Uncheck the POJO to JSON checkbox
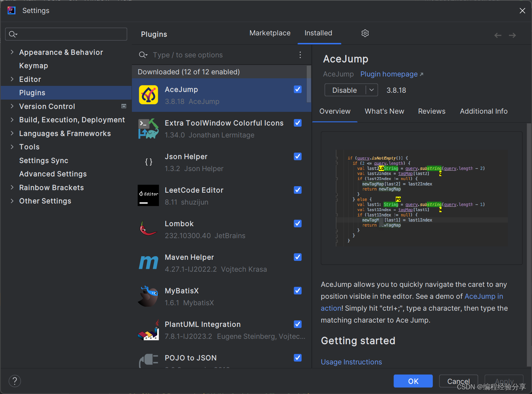The width and height of the screenshot is (532, 394). [298, 358]
